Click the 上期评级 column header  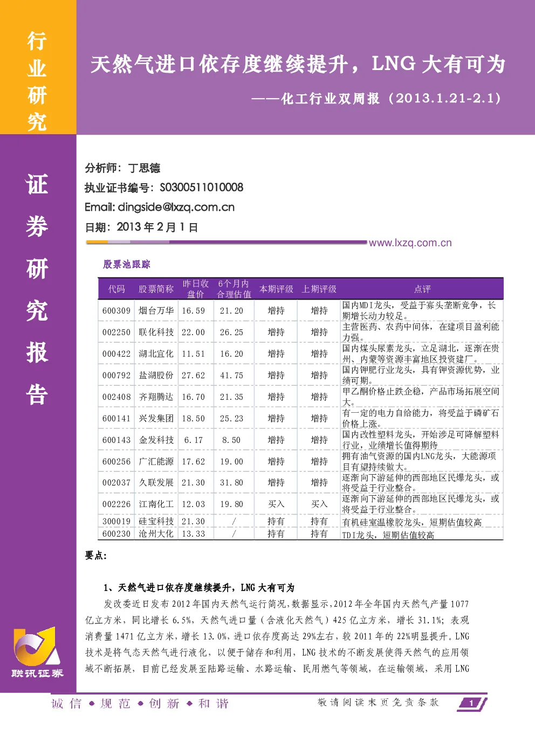[319, 289]
